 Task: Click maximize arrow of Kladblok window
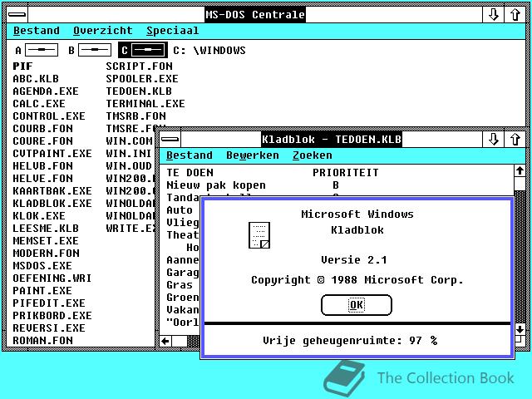coord(515,140)
